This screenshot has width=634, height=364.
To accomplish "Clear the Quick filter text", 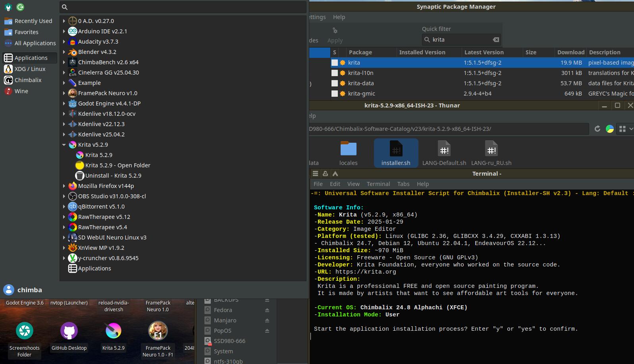I will (496, 40).
